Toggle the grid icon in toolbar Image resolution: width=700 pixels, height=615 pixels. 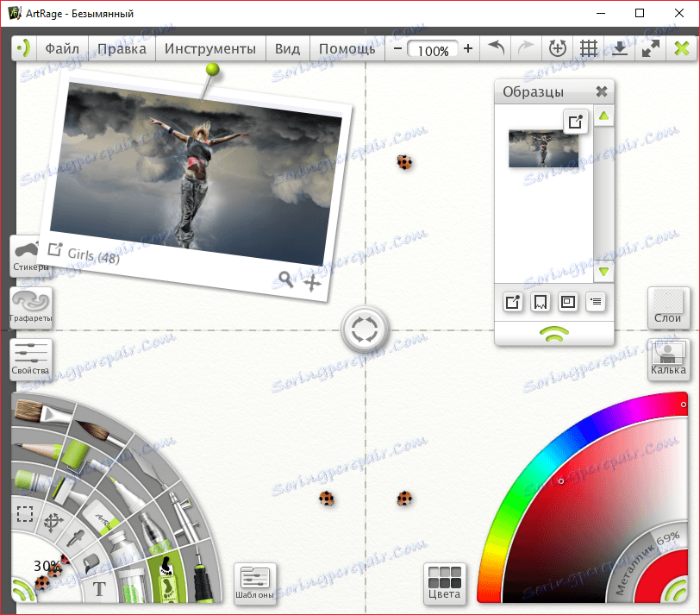(589, 48)
